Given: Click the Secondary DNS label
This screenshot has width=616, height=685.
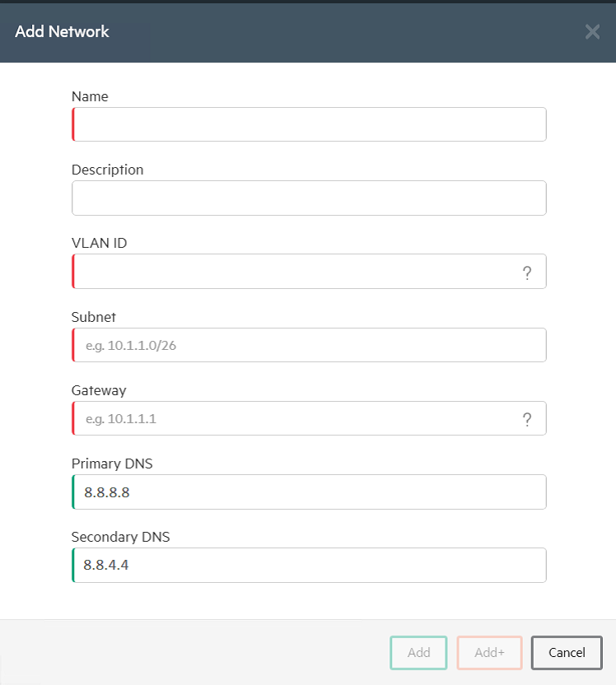Looking at the screenshot, I should (120, 536).
